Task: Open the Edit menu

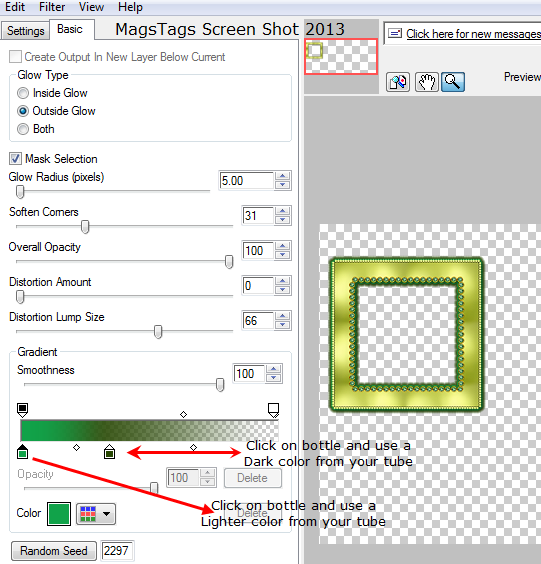Action: [15, 7]
